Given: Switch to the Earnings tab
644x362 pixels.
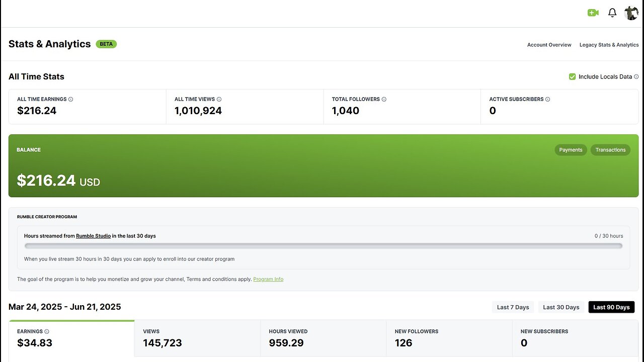Looking at the screenshot, I should click(x=71, y=338).
